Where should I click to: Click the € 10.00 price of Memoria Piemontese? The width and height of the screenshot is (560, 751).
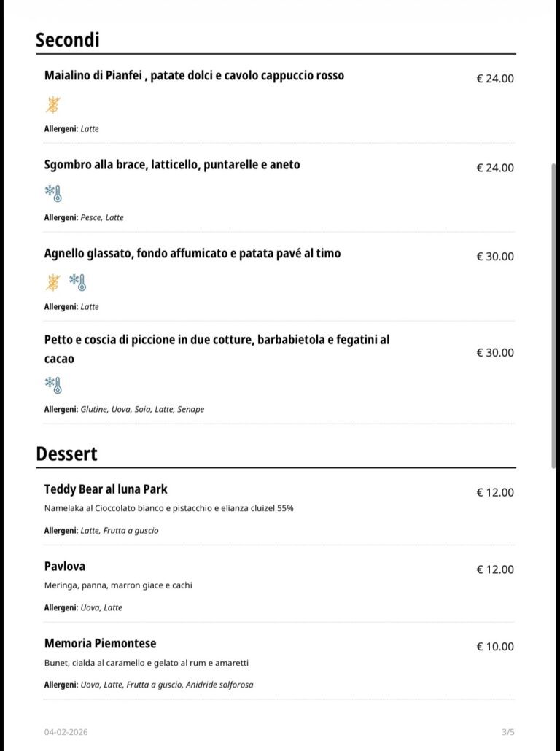coord(495,647)
